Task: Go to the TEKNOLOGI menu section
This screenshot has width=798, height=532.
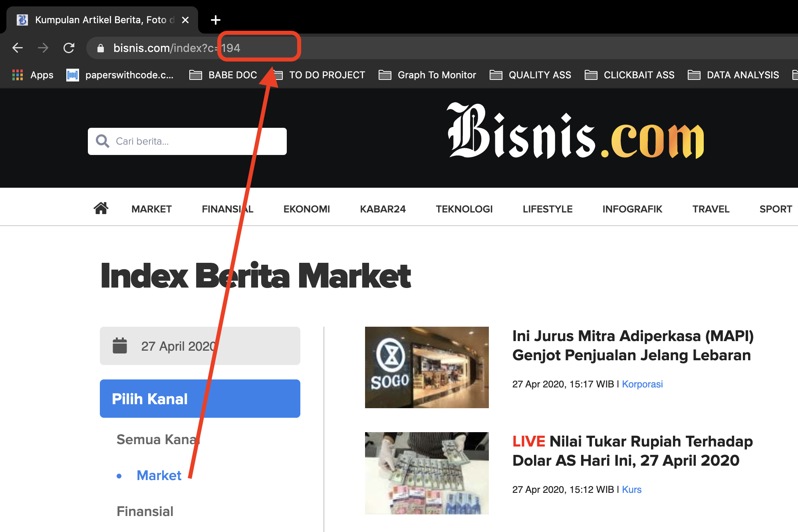Action: point(464,209)
